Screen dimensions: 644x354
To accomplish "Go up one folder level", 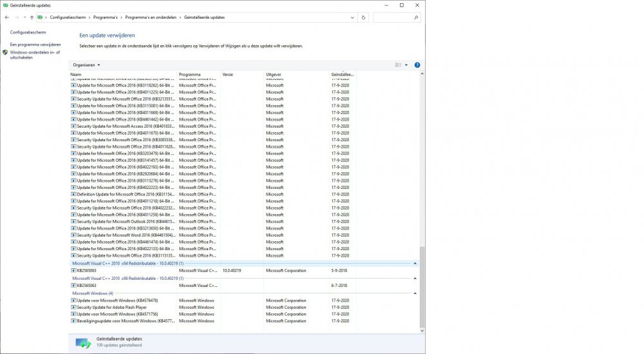I will click(32, 17).
